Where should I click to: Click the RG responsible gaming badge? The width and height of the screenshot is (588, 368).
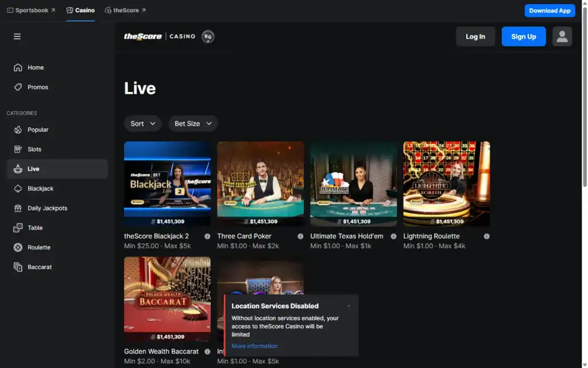coord(208,36)
